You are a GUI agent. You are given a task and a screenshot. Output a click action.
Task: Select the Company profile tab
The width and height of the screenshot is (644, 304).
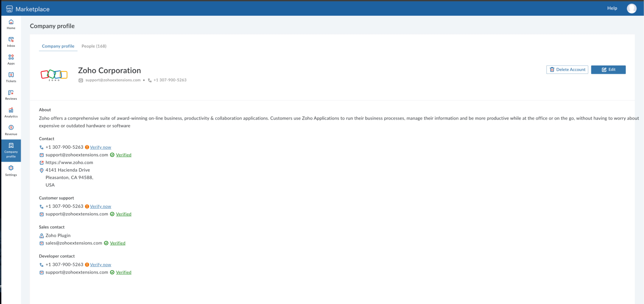click(58, 46)
